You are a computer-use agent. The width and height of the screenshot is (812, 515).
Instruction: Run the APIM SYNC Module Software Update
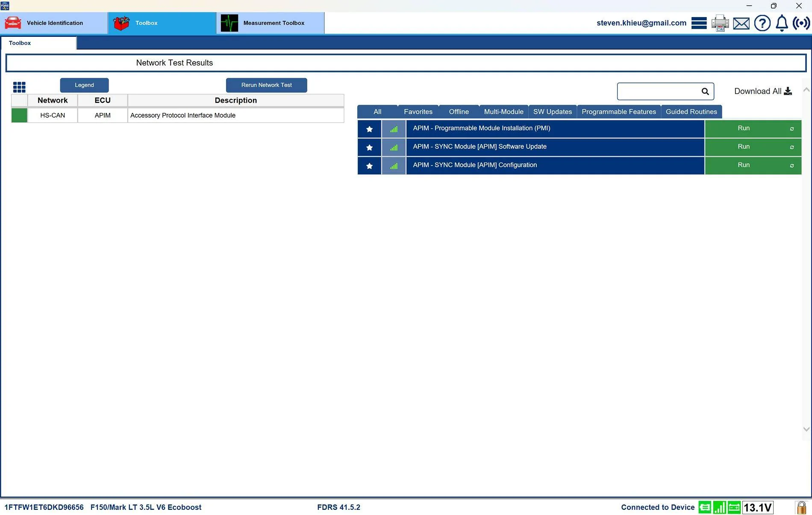point(744,147)
